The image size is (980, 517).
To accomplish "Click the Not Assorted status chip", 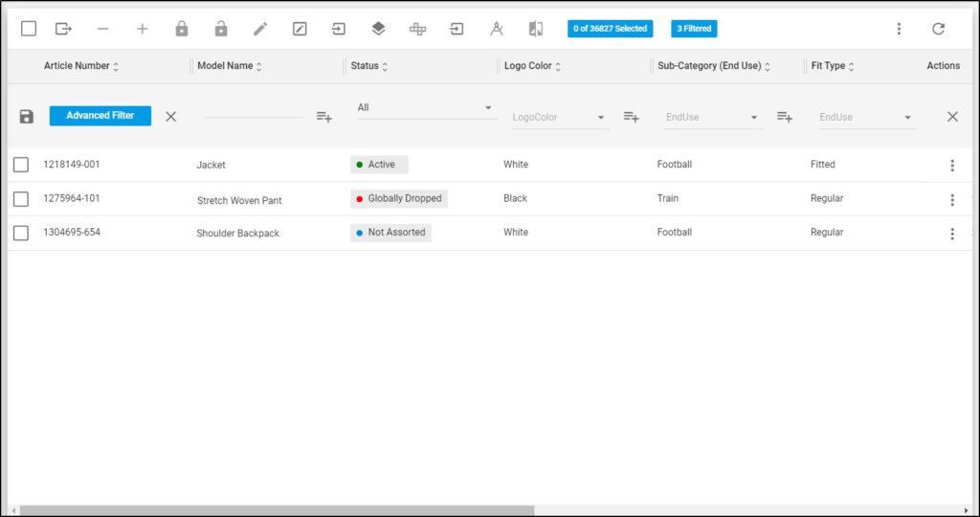I will click(x=390, y=233).
